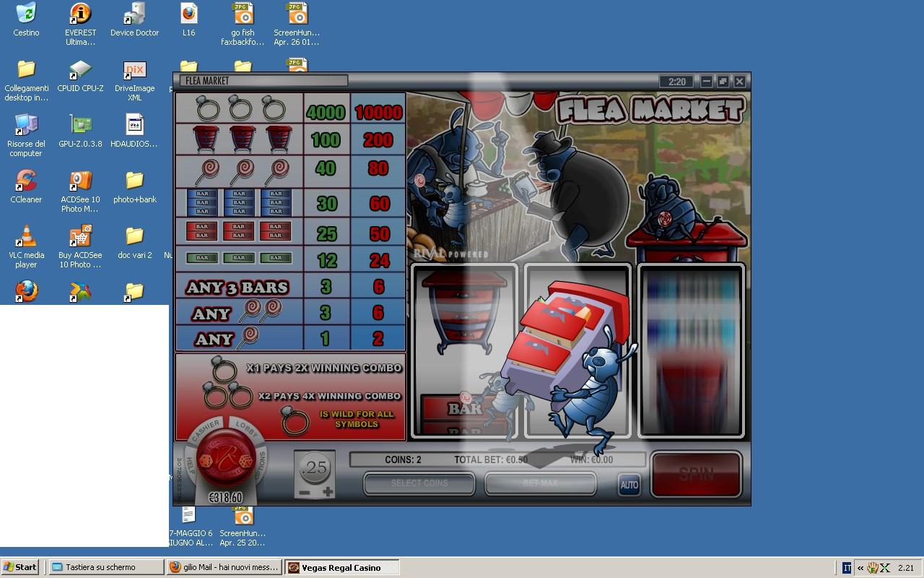The height and width of the screenshot is (578, 924).
Task: Minimize the Flea Market window
Action: click(707, 82)
